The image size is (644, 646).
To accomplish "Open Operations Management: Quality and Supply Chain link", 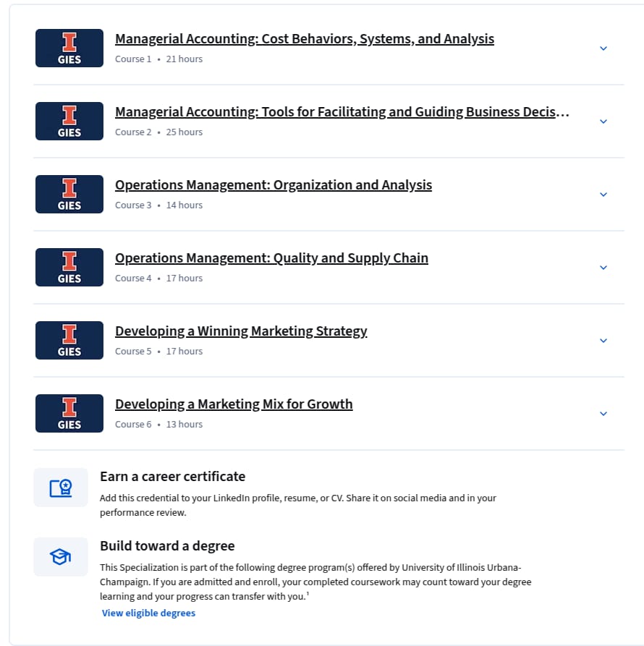I will point(271,258).
